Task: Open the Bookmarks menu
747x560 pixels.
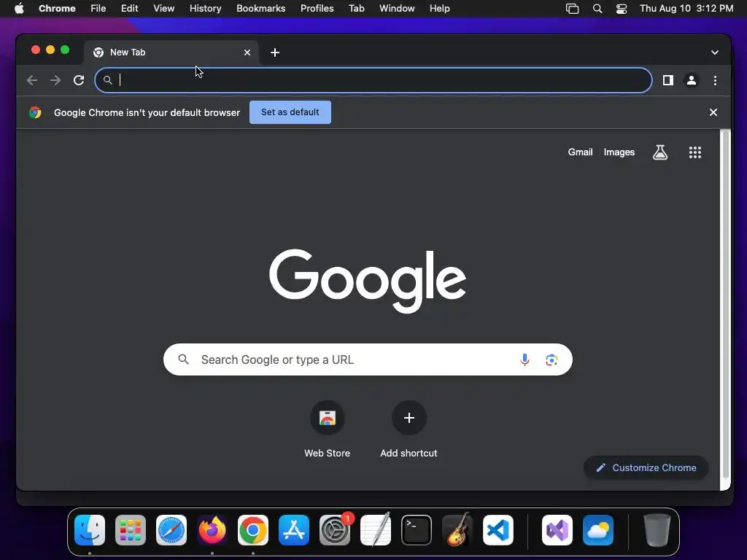Action: click(261, 9)
